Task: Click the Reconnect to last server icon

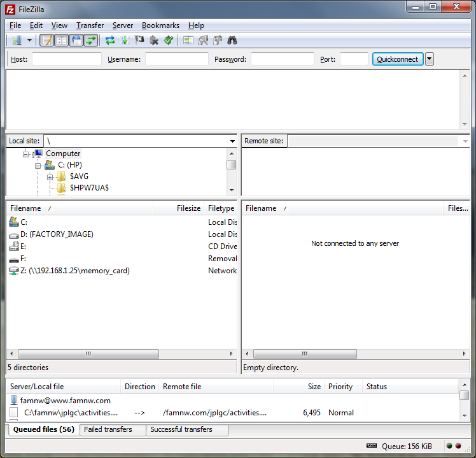Action: tap(169, 40)
